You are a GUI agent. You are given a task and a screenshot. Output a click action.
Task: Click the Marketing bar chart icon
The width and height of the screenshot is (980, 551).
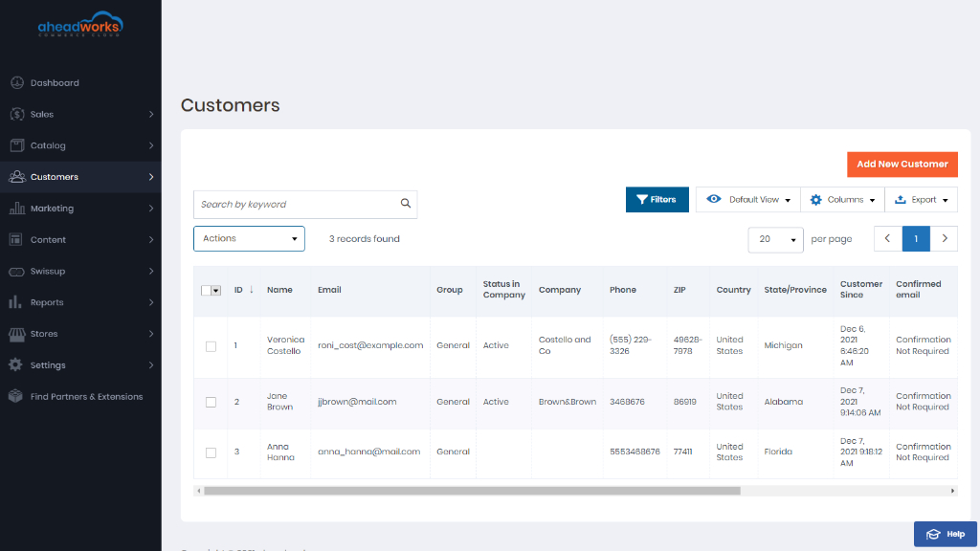[x=17, y=208]
